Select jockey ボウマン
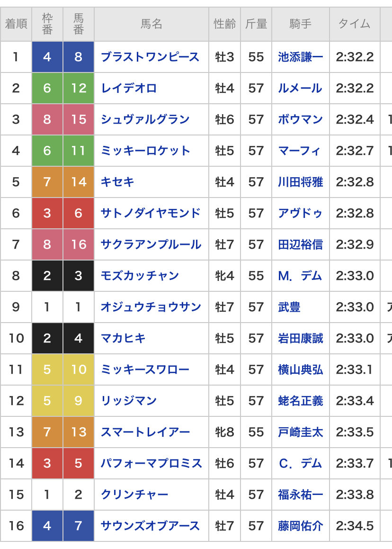 coord(300,119)
